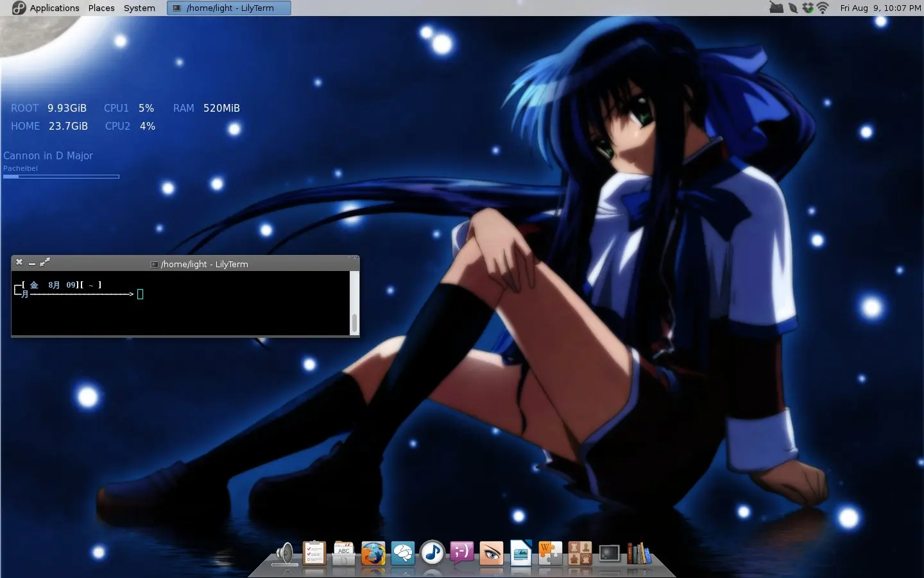
Task: Open the Places menu
Action: coord(101,8)
